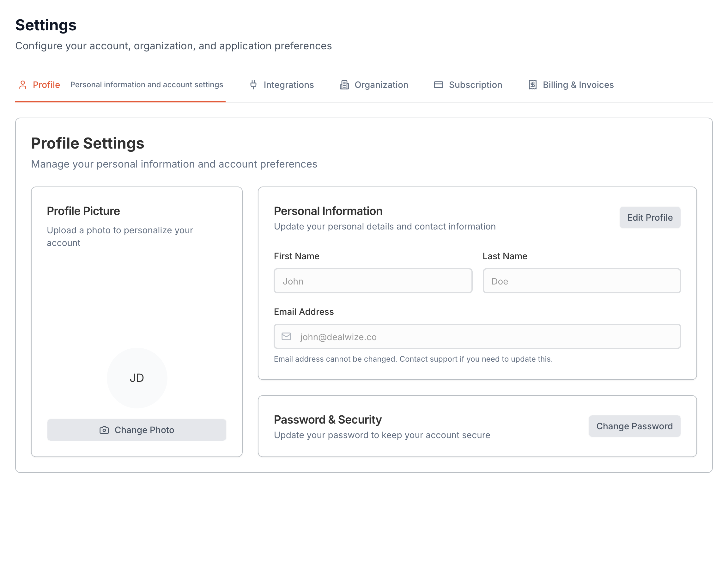Click the Profile tab person icon
Viewport: 728px width, 569px height.
[x=23, y=85]
